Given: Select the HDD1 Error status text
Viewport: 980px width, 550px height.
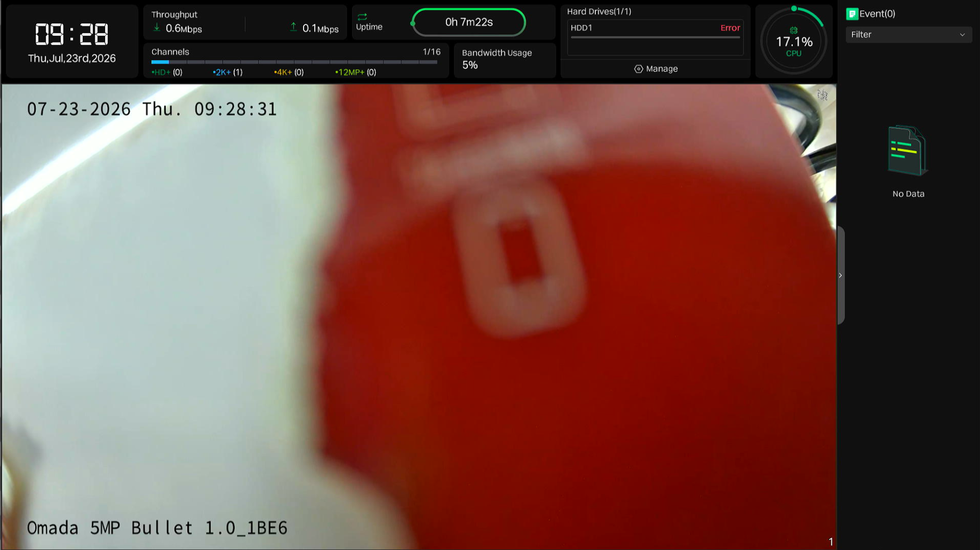Looking at the screenshot, I should [x=730, y=28].
